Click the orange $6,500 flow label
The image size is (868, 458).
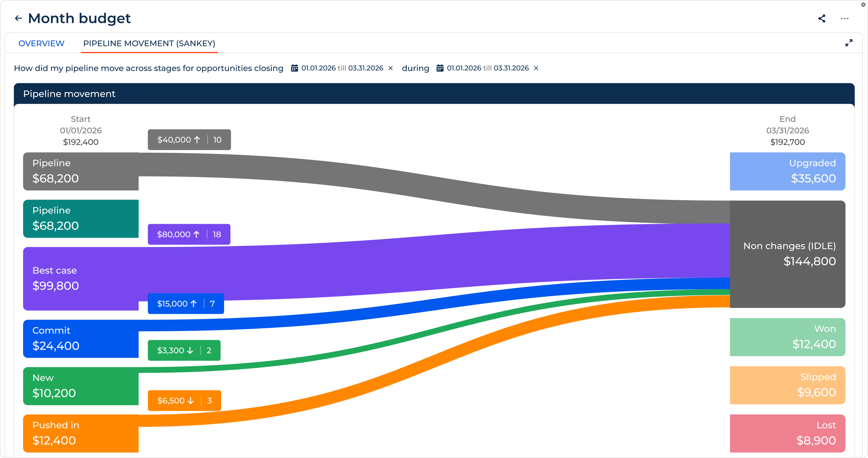pyautogui.click(x=185, y=401)
